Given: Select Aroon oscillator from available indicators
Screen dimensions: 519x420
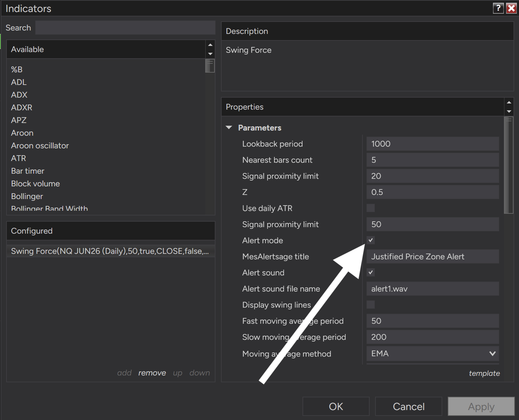Looking at the screenshot, I should point(40,146).
